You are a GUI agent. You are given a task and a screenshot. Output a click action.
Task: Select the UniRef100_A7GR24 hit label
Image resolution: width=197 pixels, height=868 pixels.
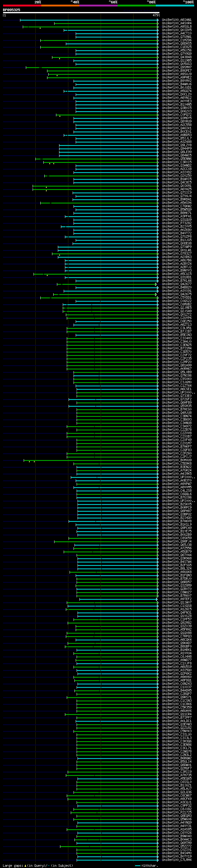pyautogui.click(x=176, y=470)
